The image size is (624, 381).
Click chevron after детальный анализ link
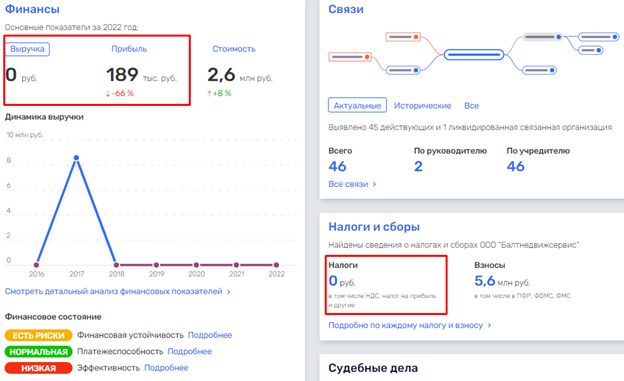click(228, 292)
